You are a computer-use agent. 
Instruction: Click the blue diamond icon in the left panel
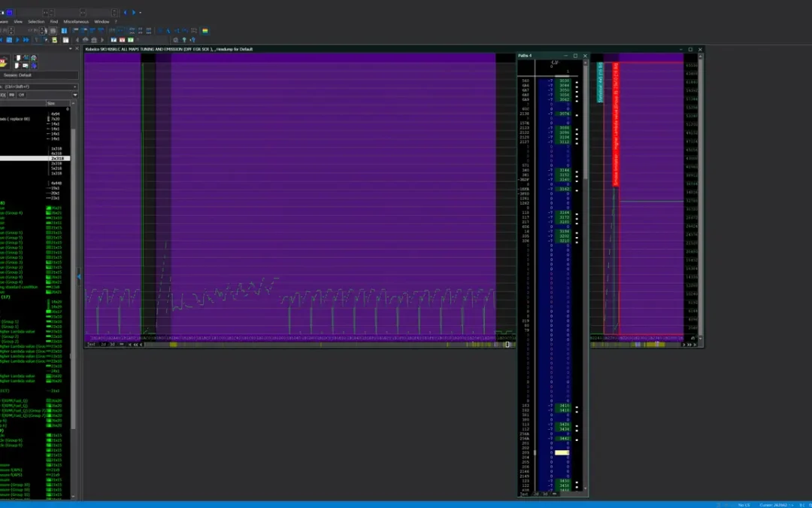34,65
